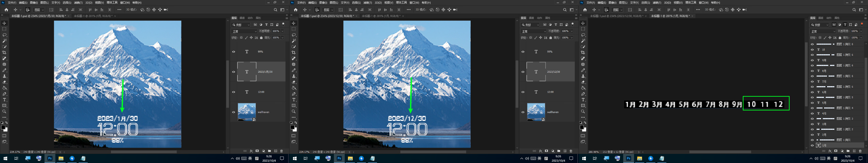Toggle visibility of the 9月 text layer
The image size is (868, 163).
click(x=812, y=60)
